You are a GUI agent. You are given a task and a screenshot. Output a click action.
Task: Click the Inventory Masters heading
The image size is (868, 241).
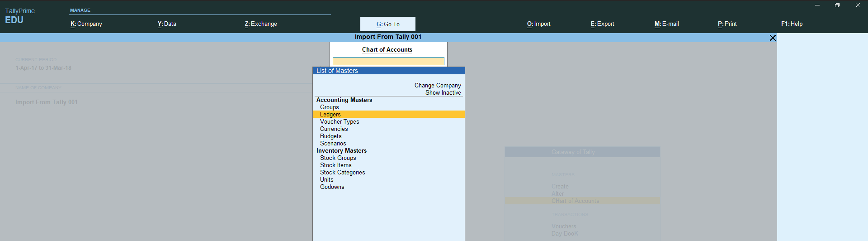341,151
